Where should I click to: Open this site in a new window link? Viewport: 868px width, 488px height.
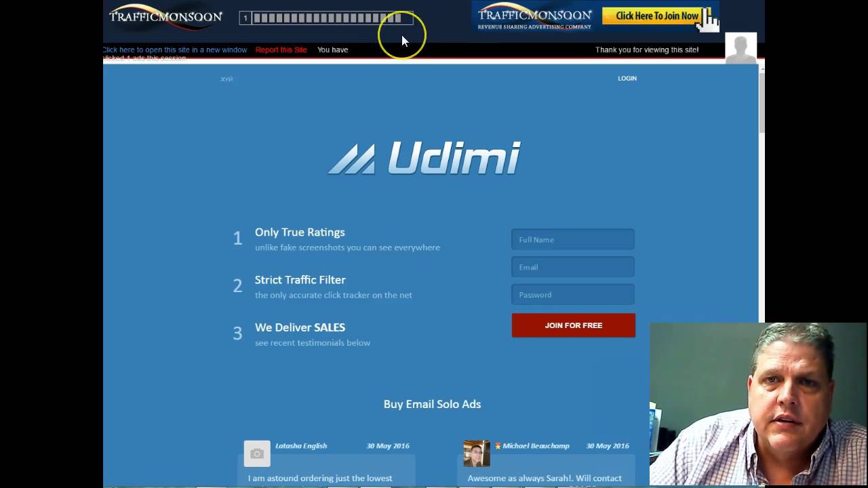[x=175, y=49]
